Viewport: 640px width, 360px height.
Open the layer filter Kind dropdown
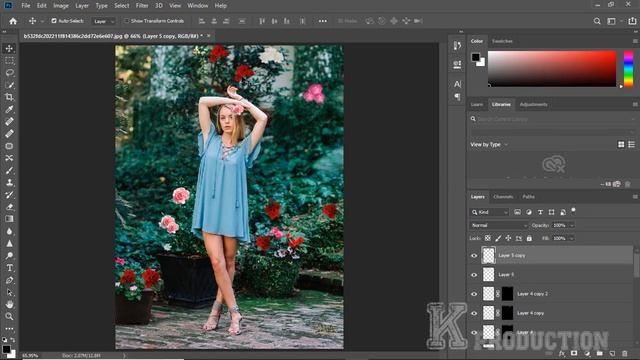489,212
